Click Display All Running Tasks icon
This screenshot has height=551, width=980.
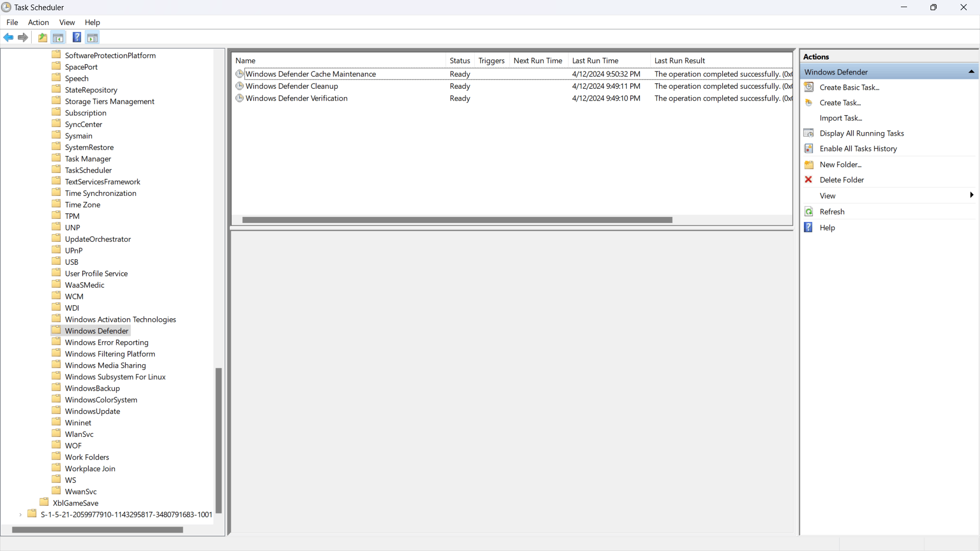(808, 133)
